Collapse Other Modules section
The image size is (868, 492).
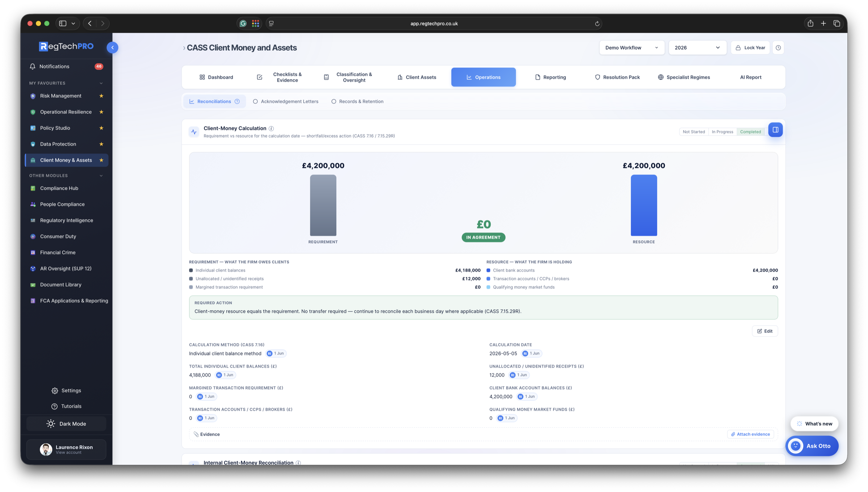click(x=101, y=176)
